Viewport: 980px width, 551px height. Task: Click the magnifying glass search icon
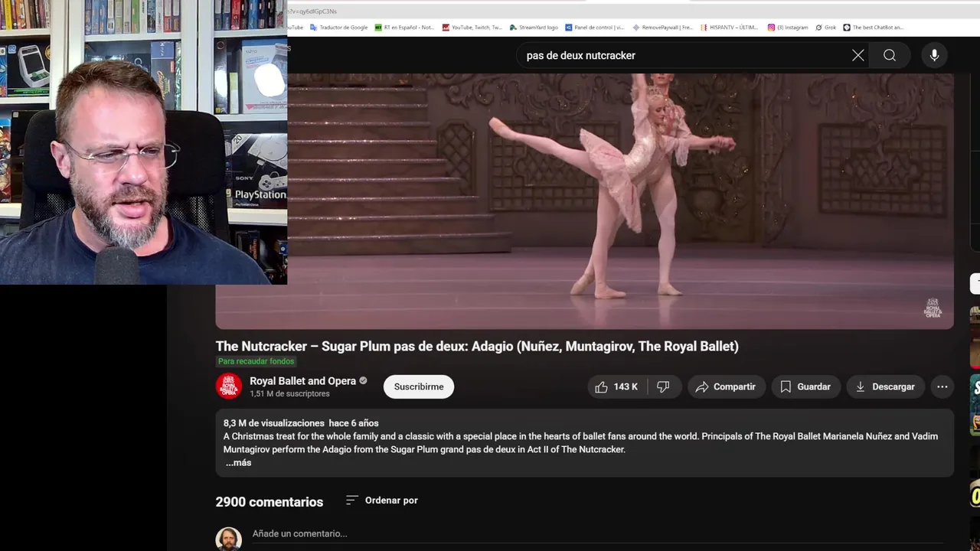(890, 55)
